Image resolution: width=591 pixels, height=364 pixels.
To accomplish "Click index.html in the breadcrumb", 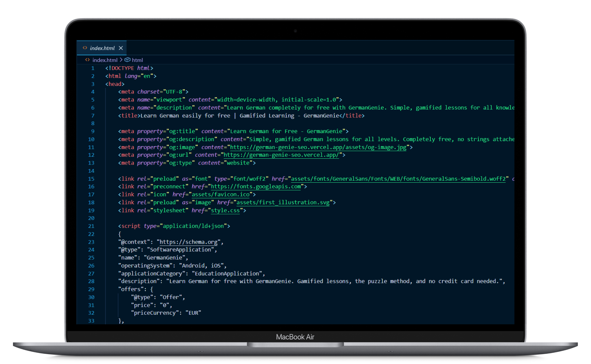I will pos(105,60).
